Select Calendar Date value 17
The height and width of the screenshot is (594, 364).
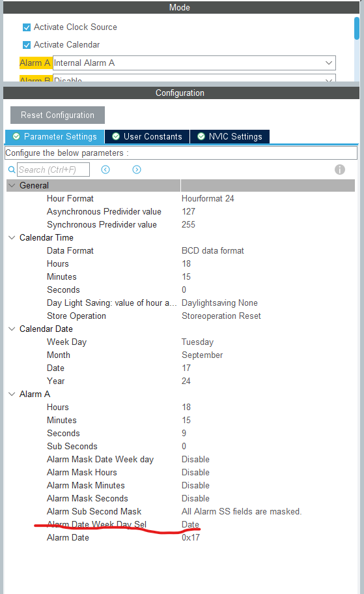tap(186, 368)
